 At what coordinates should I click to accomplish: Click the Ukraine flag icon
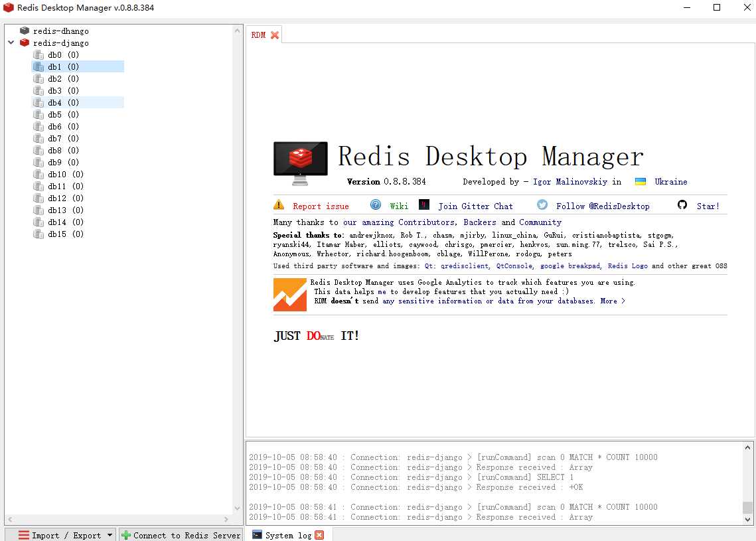pyautogui.click(x=641, y=181)
